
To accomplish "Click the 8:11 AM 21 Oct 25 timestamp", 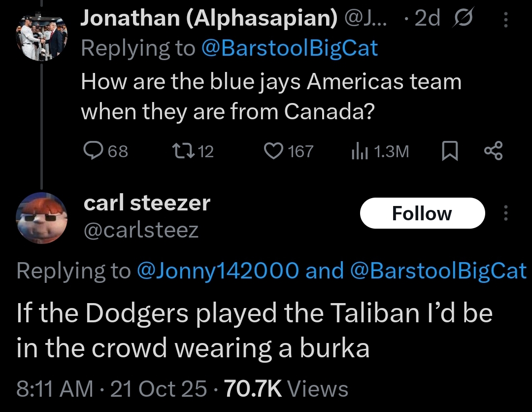I will point(111,389).
